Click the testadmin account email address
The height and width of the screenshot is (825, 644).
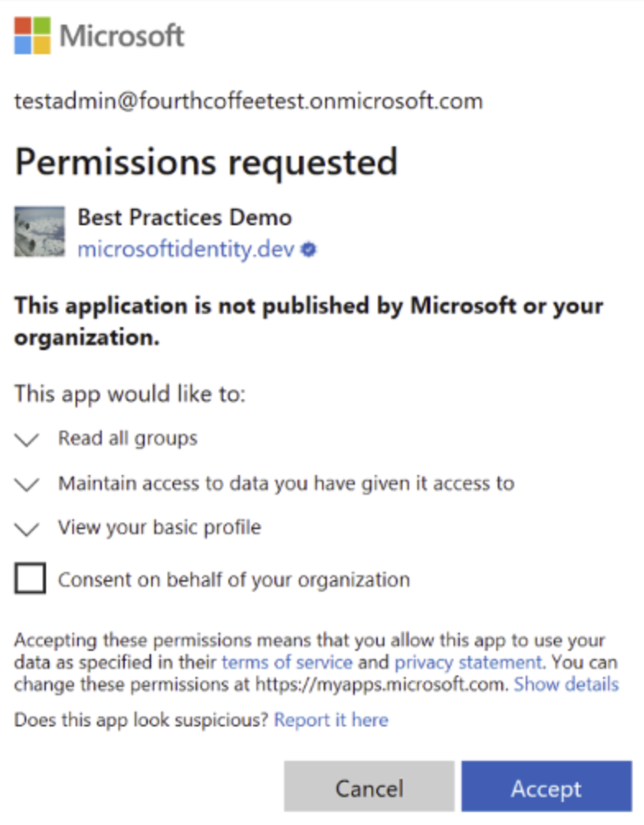point(248,102)
